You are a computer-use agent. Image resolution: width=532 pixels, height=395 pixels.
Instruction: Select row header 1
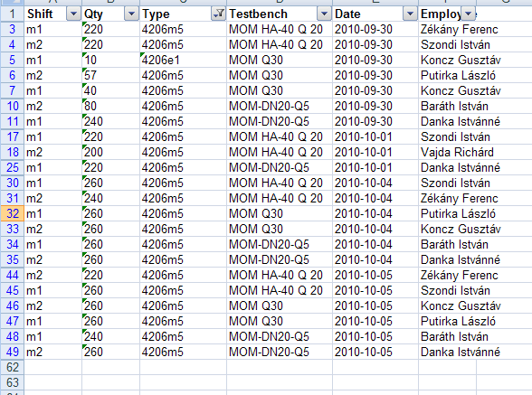[x=13, y=14]
